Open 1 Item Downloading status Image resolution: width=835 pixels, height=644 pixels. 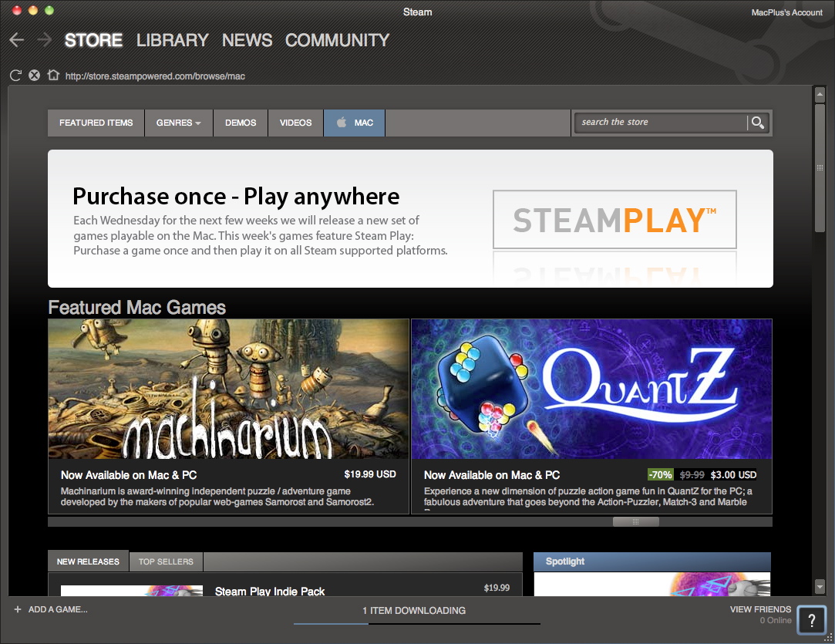(414, 610)
